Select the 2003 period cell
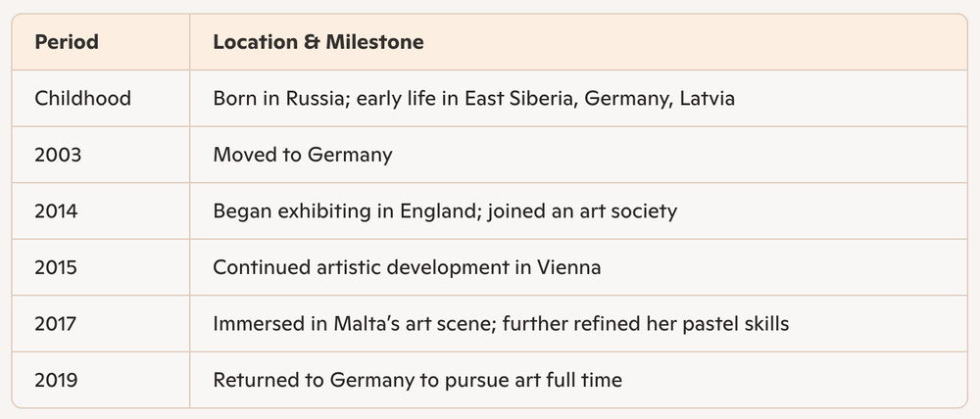Screen dimensions: 980x419 101,155
